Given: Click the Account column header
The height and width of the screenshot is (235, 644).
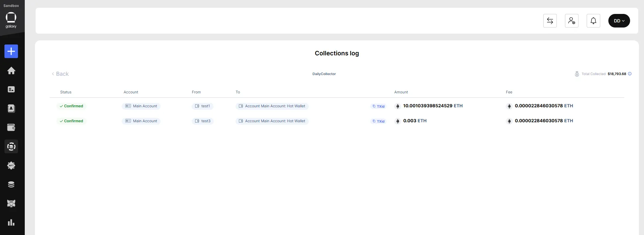Looking at the screenshot, I should click(x=131, y=92).
